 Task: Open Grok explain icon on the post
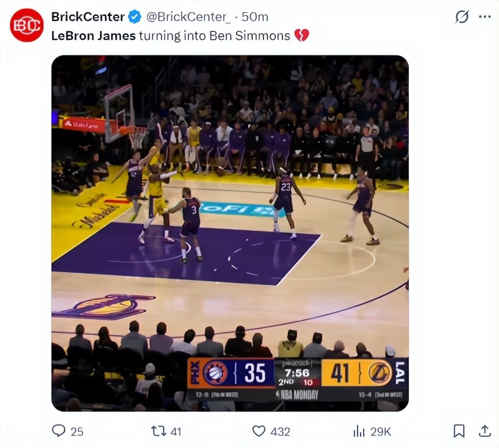pos(462,17)
